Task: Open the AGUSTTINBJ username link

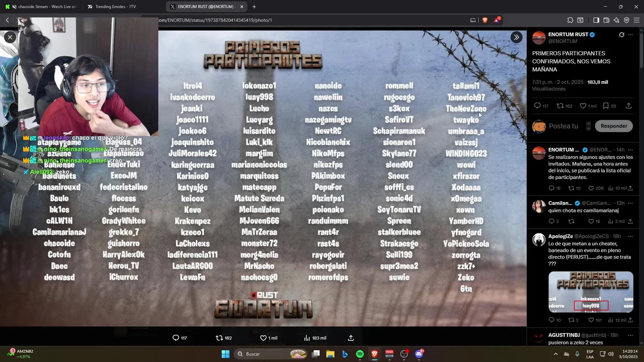Action: coord(564,335)
